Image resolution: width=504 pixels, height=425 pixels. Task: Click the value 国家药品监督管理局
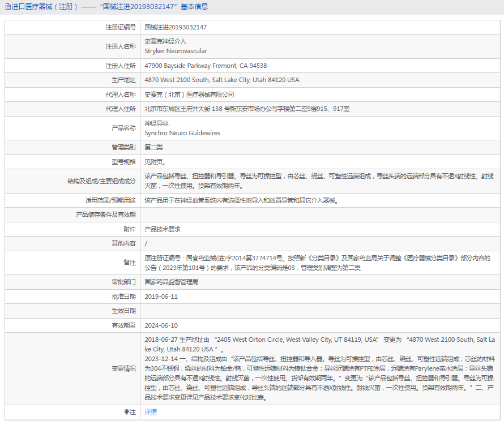coord(172,282)
